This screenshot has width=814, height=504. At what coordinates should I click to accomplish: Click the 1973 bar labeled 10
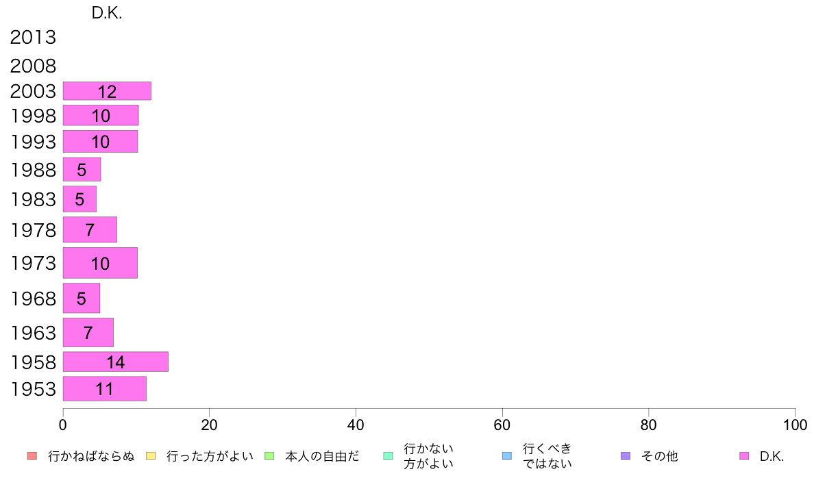coord(100,263)
